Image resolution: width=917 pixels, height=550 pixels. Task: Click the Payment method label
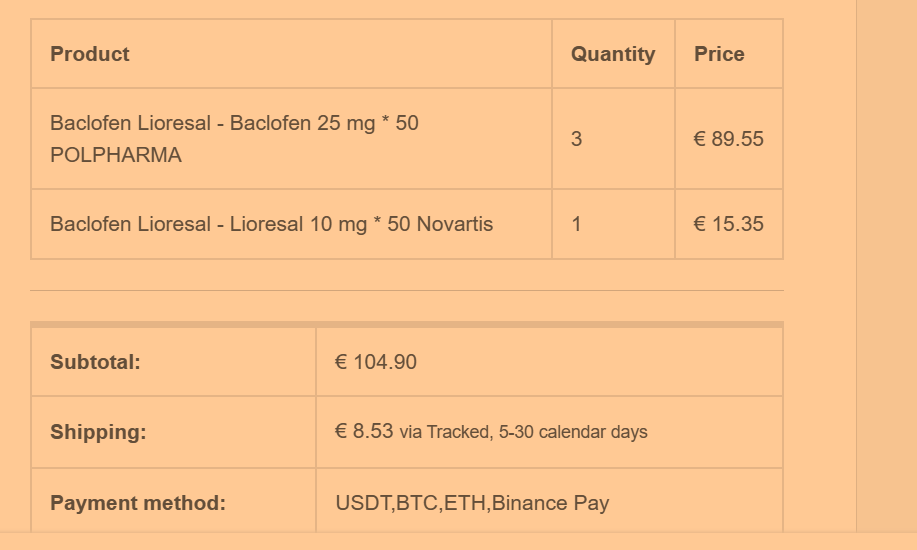click(x=138, y=503)
